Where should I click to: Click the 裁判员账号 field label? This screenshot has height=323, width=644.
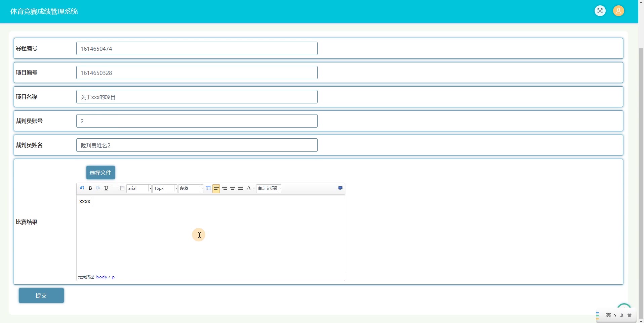tap(29, 121)
